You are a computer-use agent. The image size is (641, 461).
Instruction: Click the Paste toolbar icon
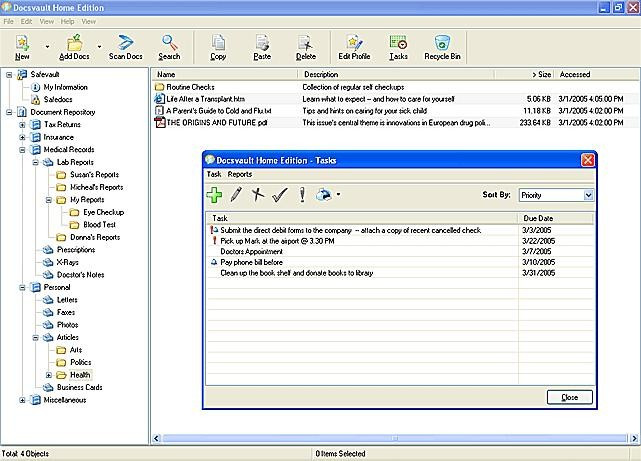click(262, 47)
